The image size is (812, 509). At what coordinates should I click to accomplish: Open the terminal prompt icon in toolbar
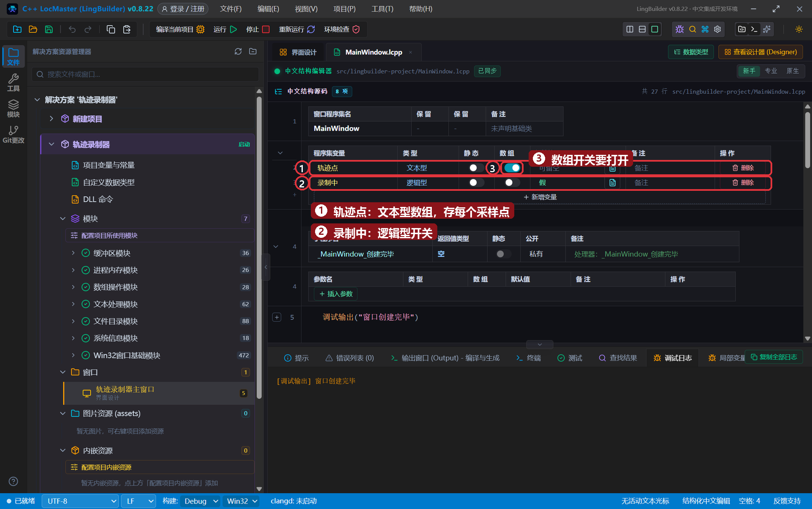pyautogui.click(x=754, y=29)
